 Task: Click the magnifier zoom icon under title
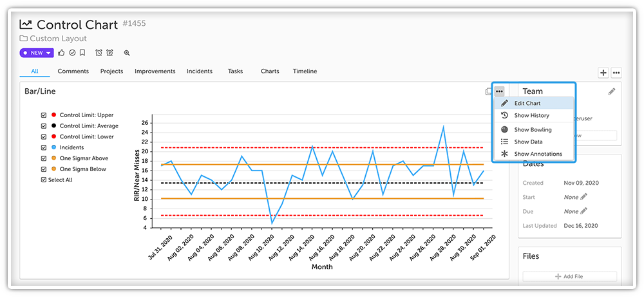(x=127, y=53)
